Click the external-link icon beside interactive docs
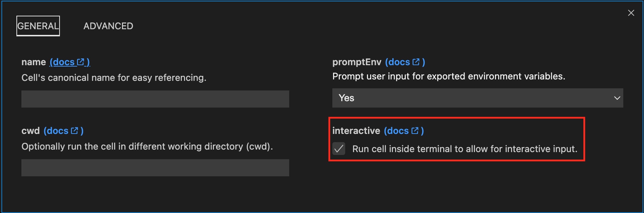644x213 pixels. 415,131
